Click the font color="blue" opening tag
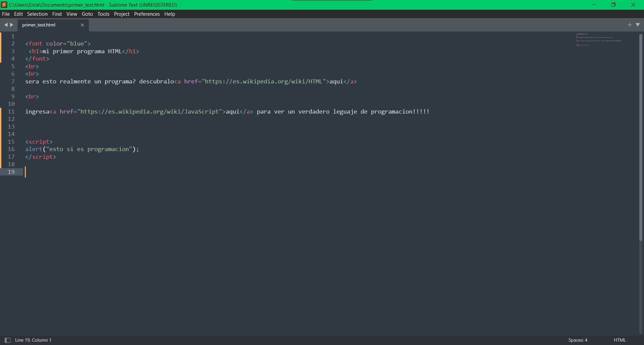The width and height of the screenshot is (644, 345). pyautogui.click(x=58, y=44)
